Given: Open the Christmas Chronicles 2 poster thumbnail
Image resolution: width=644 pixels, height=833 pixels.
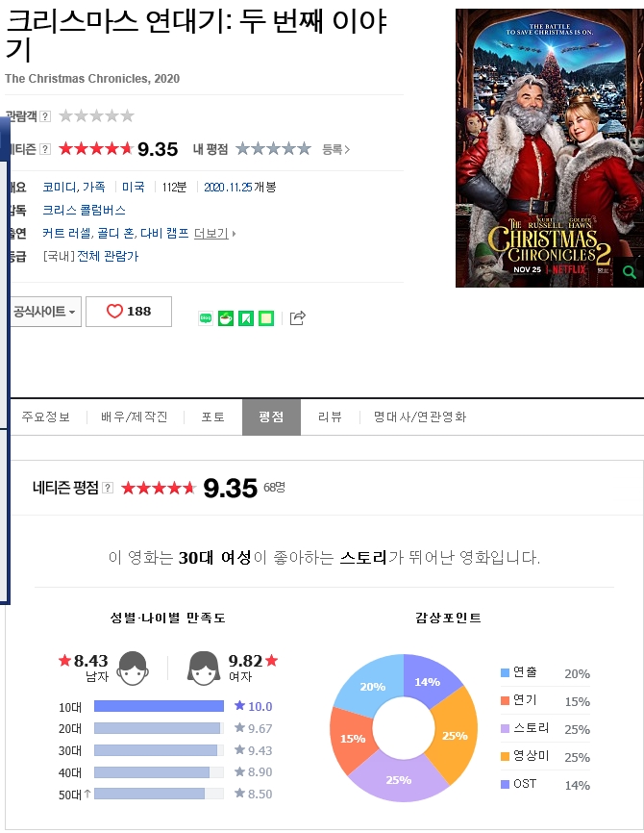Looking at the screenshot, I should tap(550, 148).
